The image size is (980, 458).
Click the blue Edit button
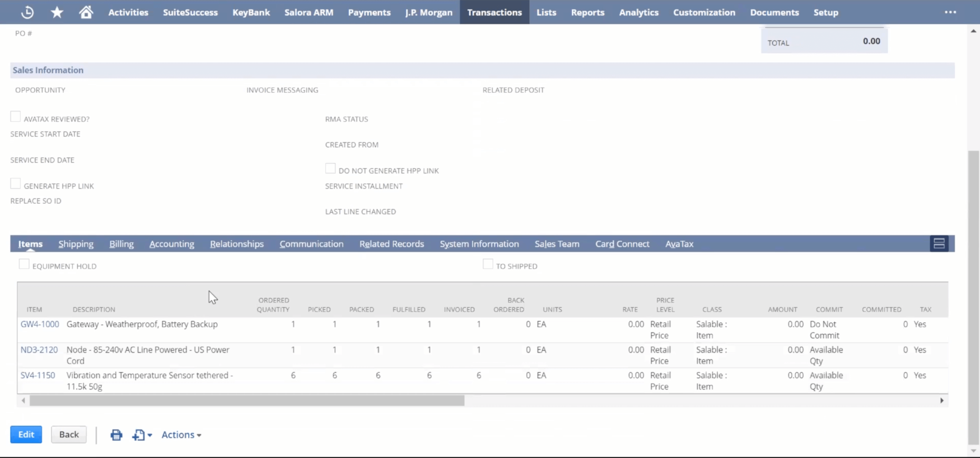click(26, 434)
